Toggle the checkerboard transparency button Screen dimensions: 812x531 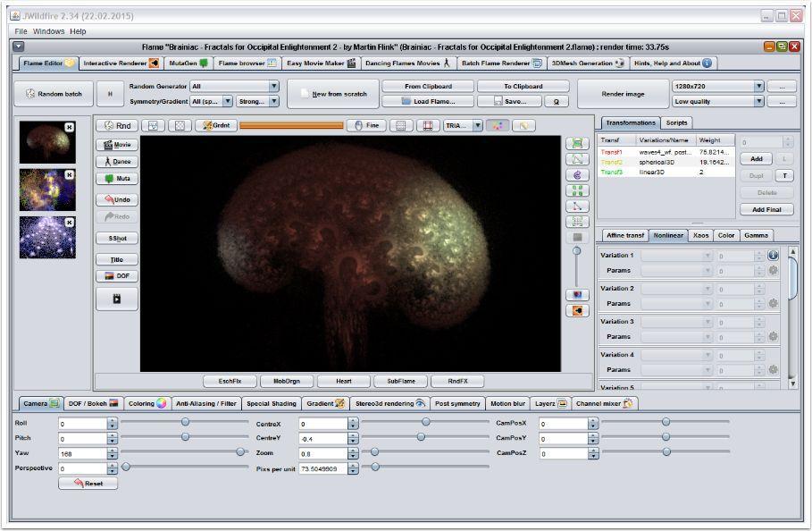[x=180, y=125]
